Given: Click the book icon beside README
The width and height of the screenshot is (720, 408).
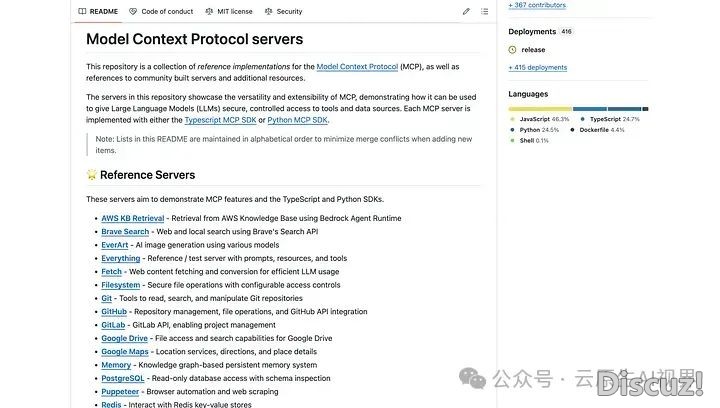Looking at the screenshot, I should [x=82, y=11].
